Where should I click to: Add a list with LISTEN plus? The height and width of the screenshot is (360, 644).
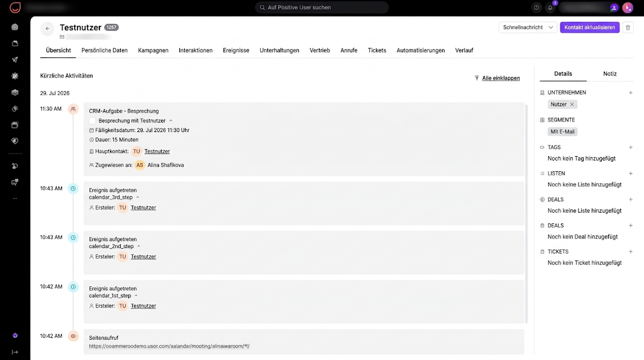pos(630,174)
